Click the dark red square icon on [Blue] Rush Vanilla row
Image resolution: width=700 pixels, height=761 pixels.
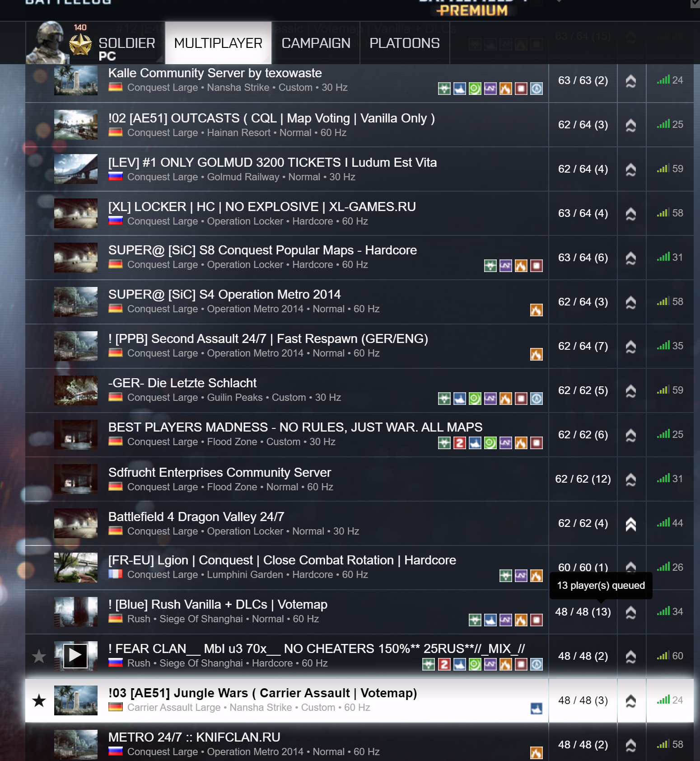click(x=537, y=620)
